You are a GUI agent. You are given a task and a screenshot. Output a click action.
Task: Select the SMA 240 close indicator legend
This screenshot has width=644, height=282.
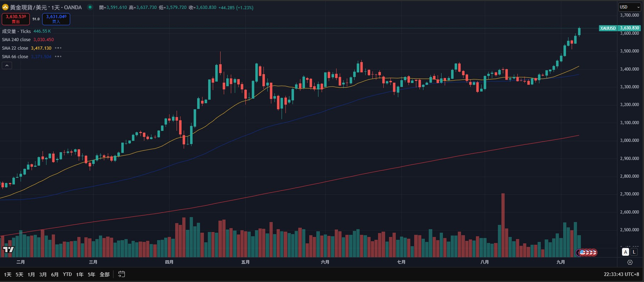click(16, 40)
